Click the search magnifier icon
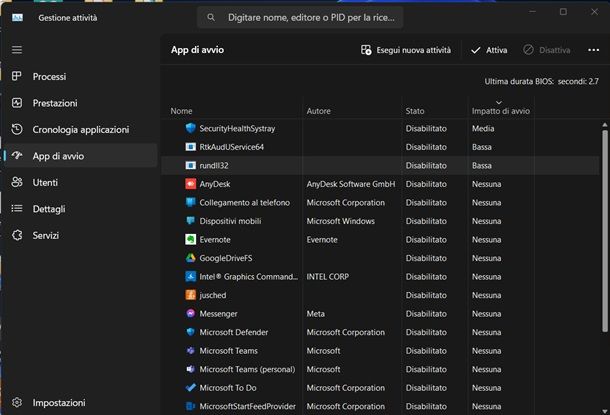 pos(211,18)
